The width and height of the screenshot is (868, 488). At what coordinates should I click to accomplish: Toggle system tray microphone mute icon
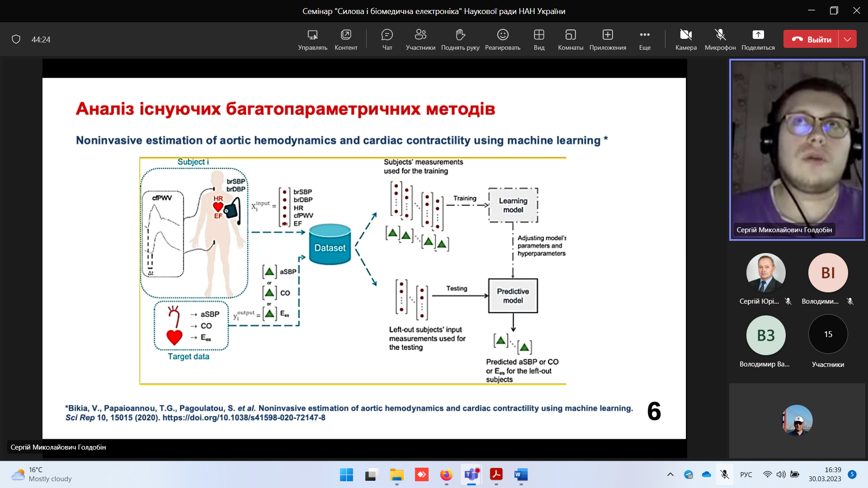pos(725,474)
